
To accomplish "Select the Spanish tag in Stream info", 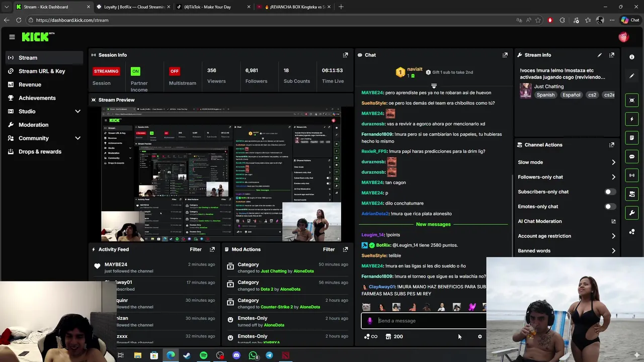I will 545,95.
